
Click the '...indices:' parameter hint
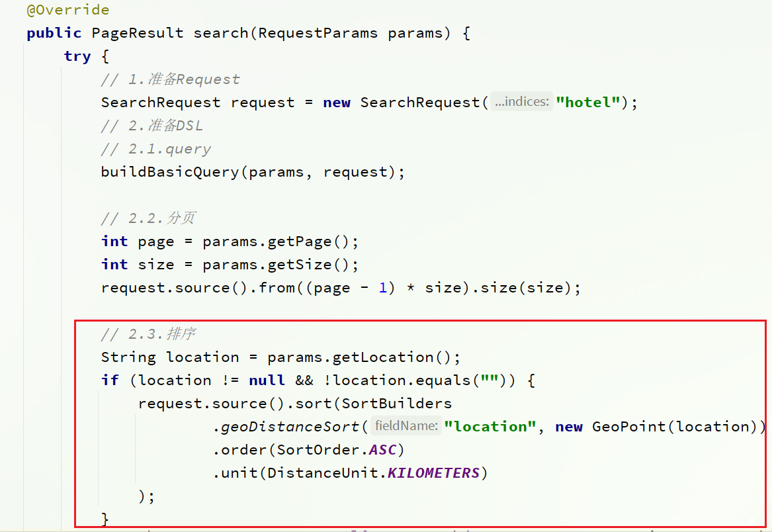(522, 101)
